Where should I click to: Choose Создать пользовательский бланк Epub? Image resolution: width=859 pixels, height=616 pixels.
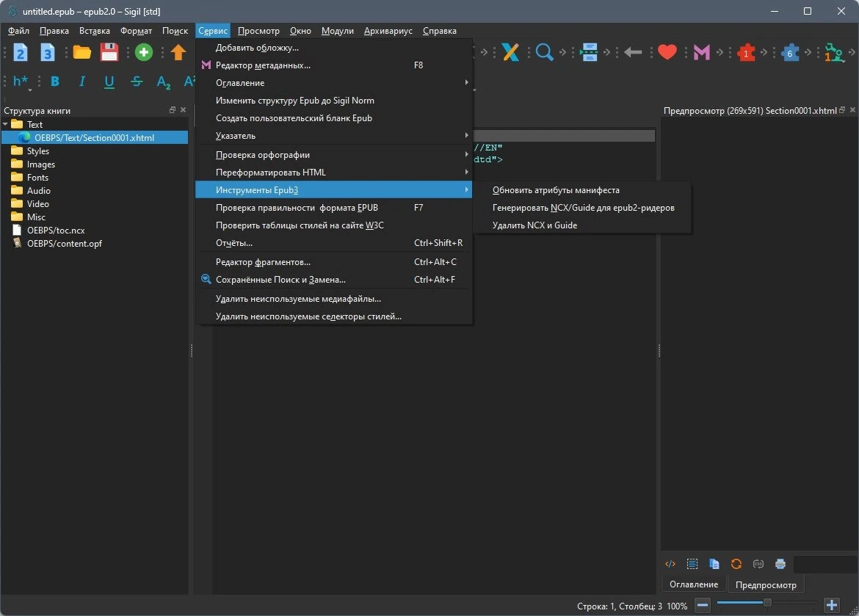click(x=334, y=117)
